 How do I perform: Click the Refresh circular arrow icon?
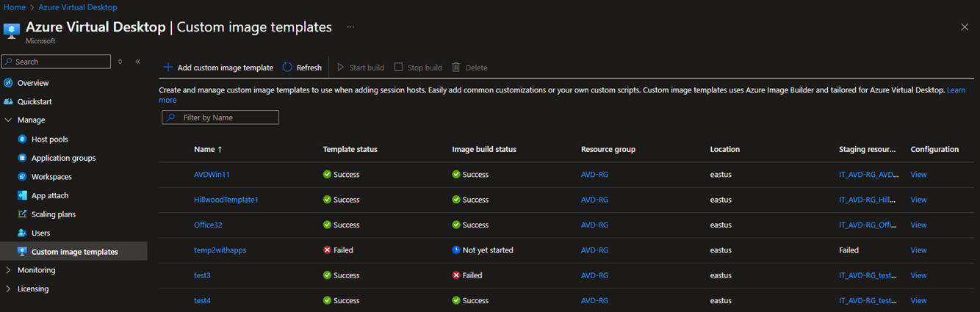point(287,68)
